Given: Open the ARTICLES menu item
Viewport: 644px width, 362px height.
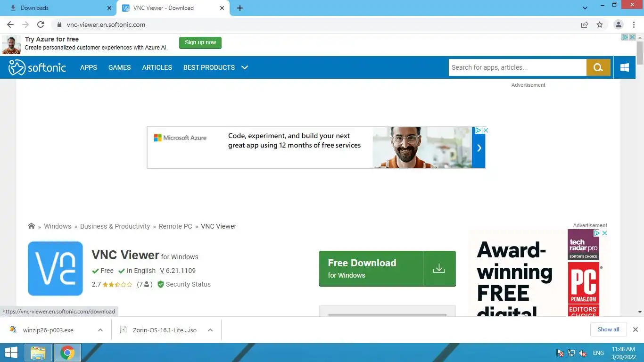Looking at the screenshot, I should [157, 67].
